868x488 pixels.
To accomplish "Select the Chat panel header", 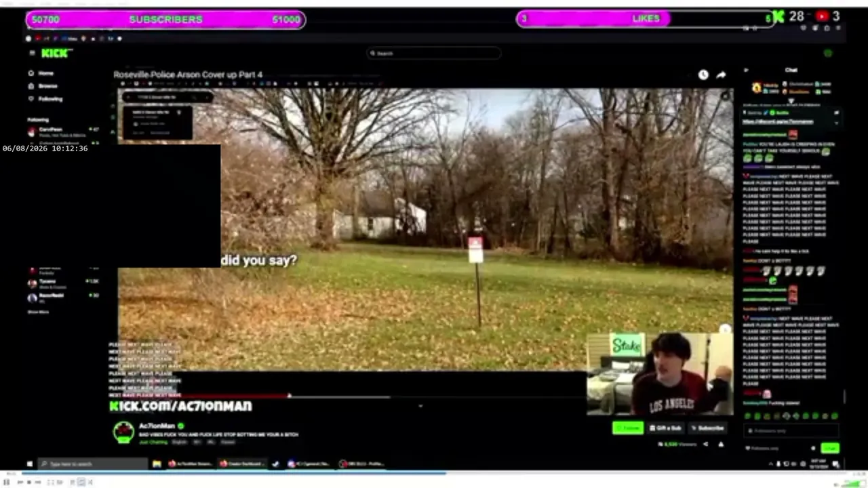I will click(791, 70).
